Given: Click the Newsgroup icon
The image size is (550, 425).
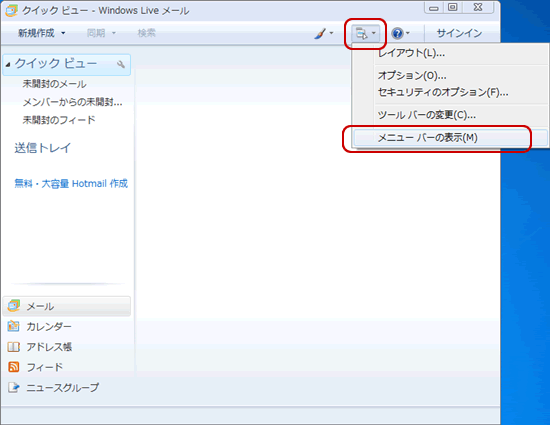Looking at the screenshot, I should pos(13,387).
